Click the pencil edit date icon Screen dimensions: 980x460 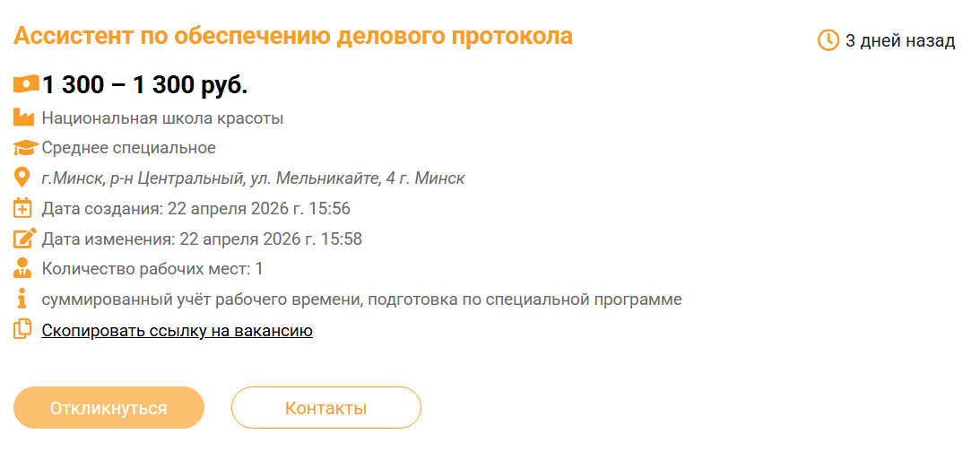click(24, 239)
